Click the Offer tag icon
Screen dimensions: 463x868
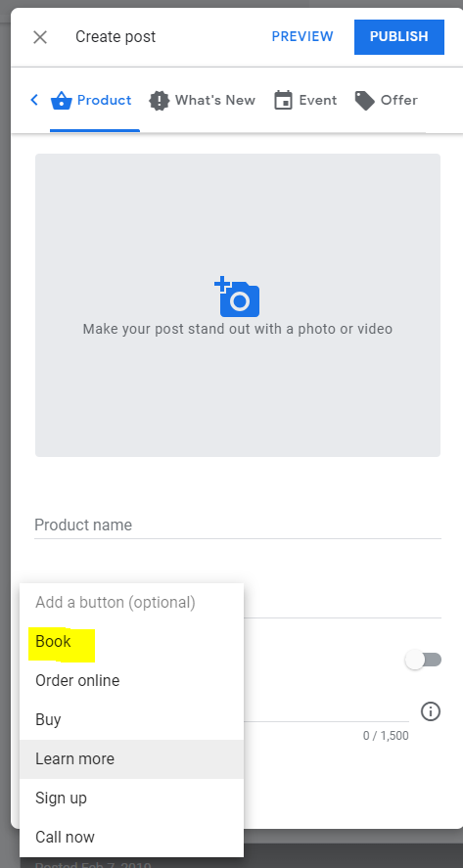364,100
